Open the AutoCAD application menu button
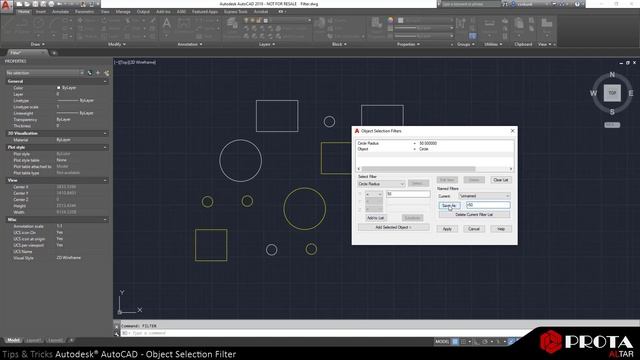The height and width of the screenshot is (360, 640). pos(6,6)
